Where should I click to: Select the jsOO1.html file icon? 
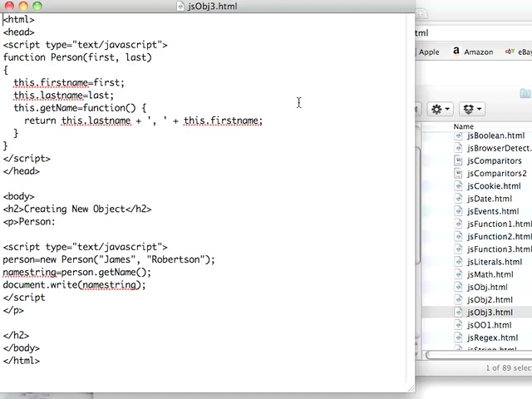coord(458,325)
